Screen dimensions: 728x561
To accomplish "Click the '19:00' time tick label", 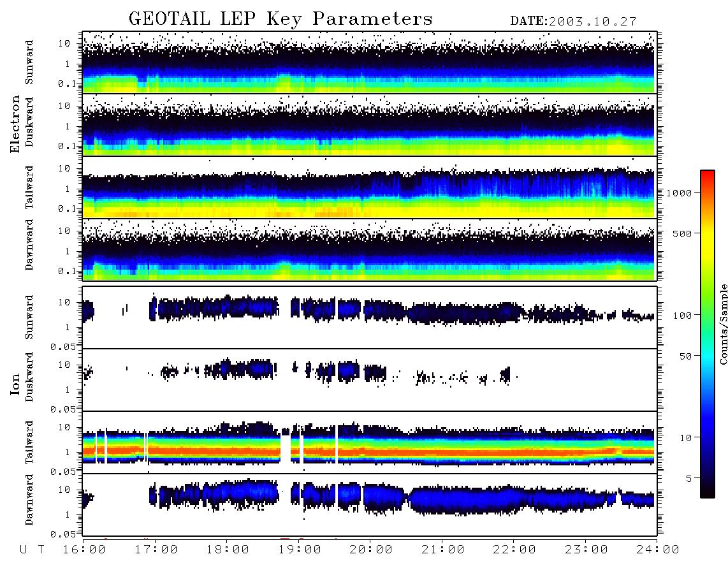I will click(300, 550).
